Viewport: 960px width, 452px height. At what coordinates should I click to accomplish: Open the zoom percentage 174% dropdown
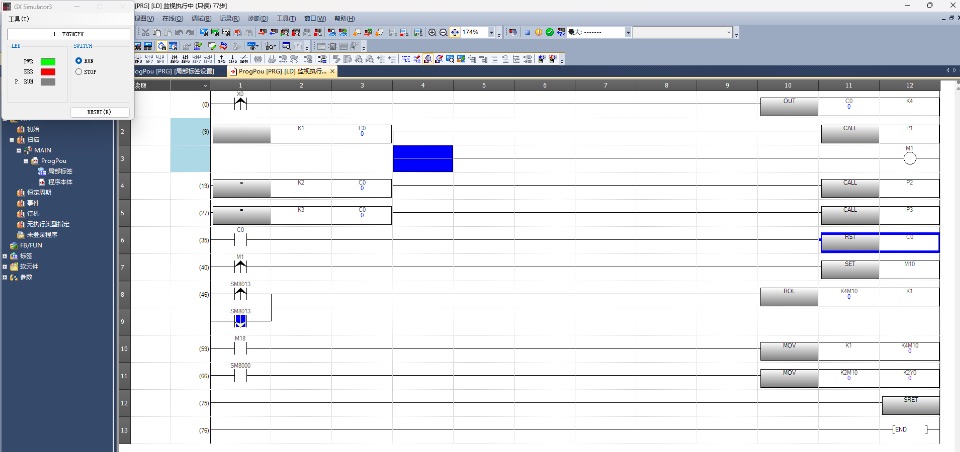[492, 32]
